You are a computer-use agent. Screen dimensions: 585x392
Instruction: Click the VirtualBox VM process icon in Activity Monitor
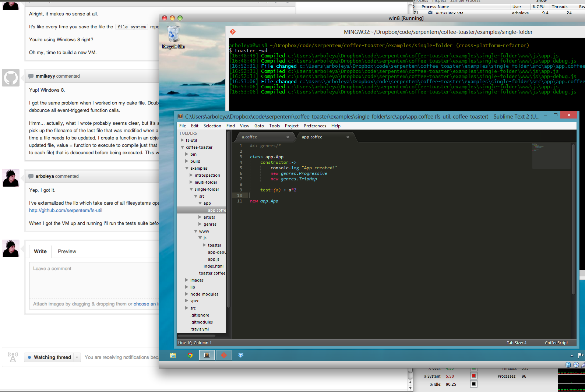(430, 13)
